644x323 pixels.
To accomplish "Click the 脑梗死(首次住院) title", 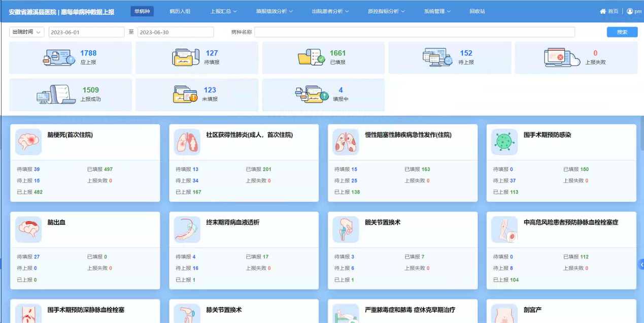I will 70,135.
